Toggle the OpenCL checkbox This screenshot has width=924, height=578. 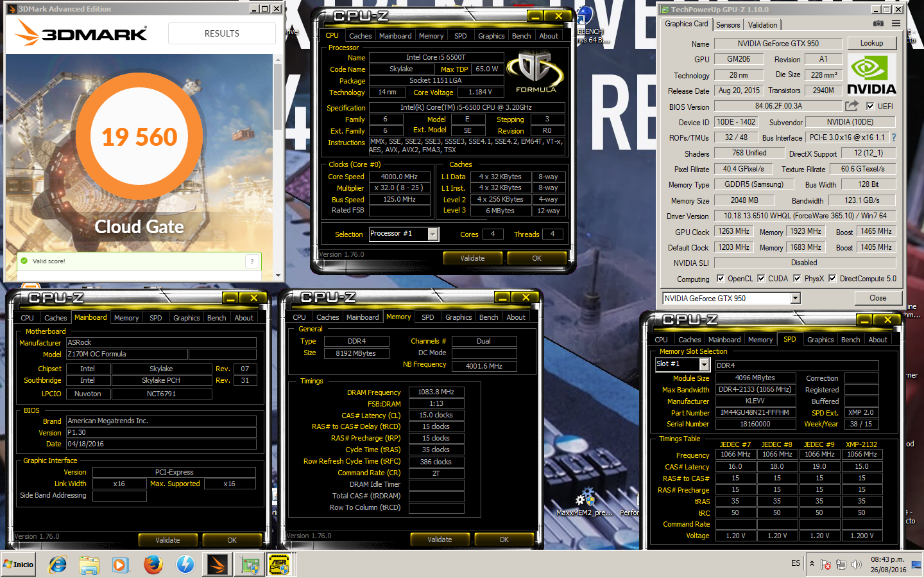point(721,279)
